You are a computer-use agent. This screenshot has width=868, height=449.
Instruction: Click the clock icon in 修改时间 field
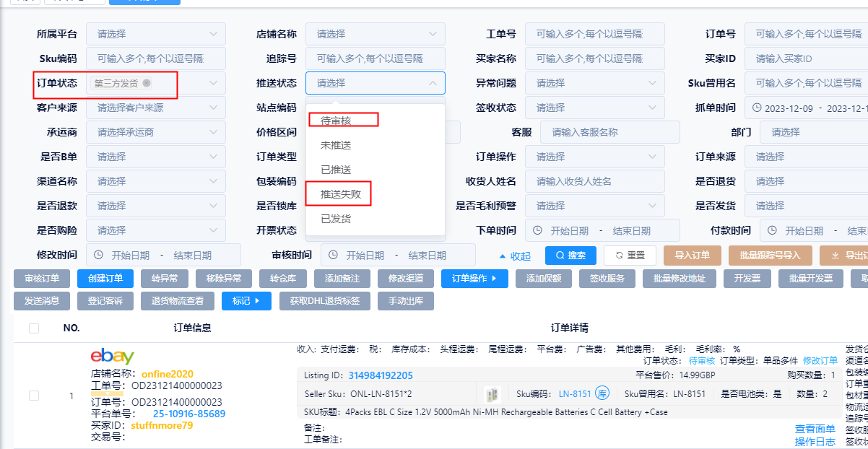point(100,255)
